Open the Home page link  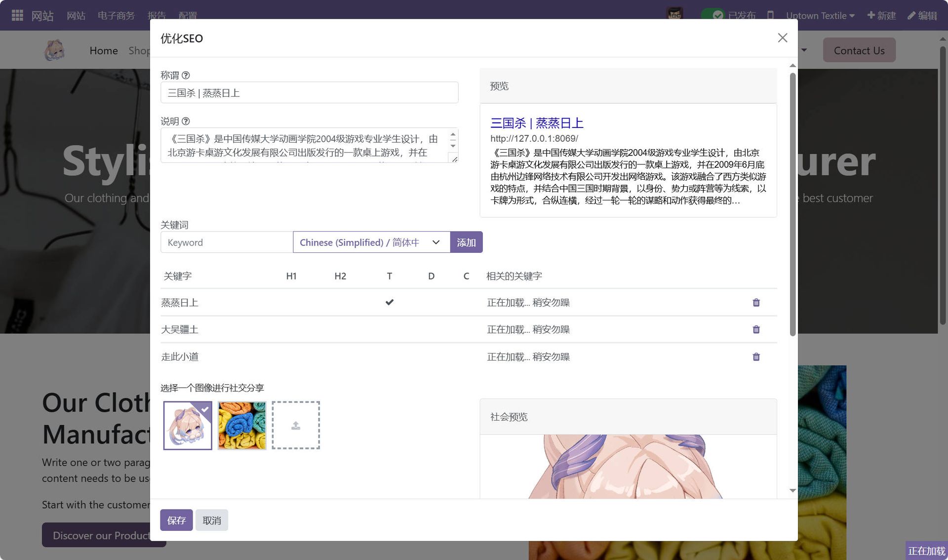tap(104, 50)
